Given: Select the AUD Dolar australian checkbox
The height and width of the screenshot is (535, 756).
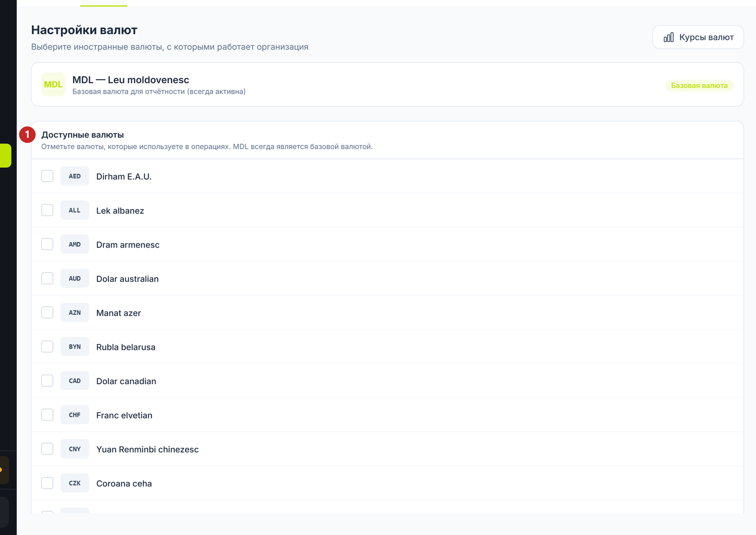Looking at the screenshot, I should [x=47, y=278].
